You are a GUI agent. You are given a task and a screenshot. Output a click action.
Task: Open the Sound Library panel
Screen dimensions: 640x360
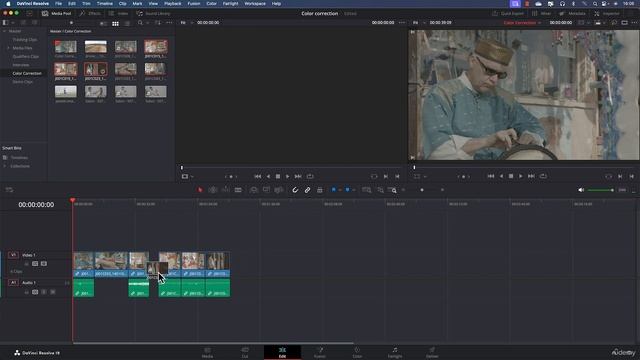point(153,13)
